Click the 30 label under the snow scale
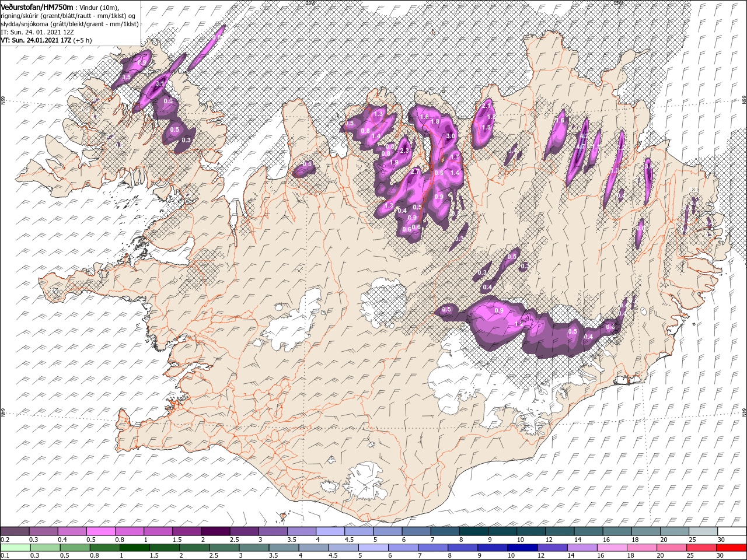Viewport: 747px width, 560px height. pos(721,540)
